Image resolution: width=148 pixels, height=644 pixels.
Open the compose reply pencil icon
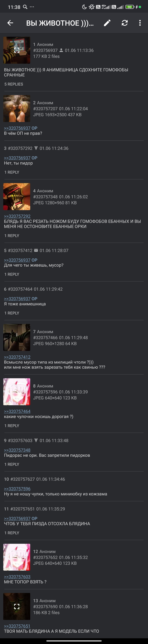pos(107,23)
